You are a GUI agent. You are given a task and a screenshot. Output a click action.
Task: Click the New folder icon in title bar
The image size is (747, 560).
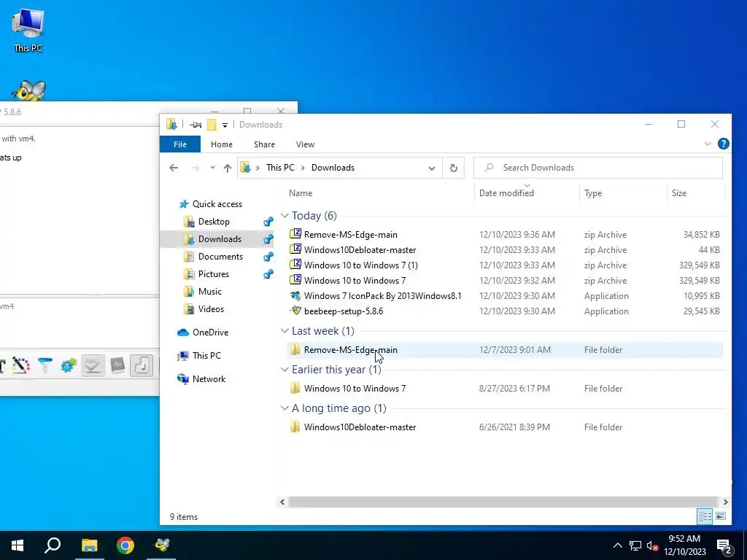pos(212,125)
